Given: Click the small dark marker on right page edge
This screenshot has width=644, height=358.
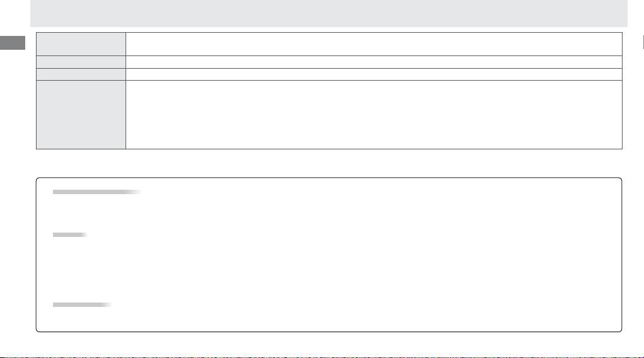Looking at the screenshot, I should (643, 43).
